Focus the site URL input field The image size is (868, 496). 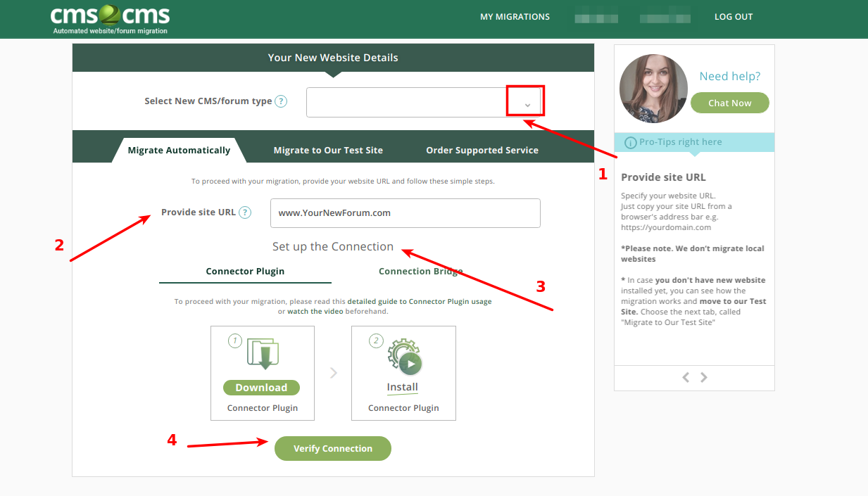coord(405,213)
